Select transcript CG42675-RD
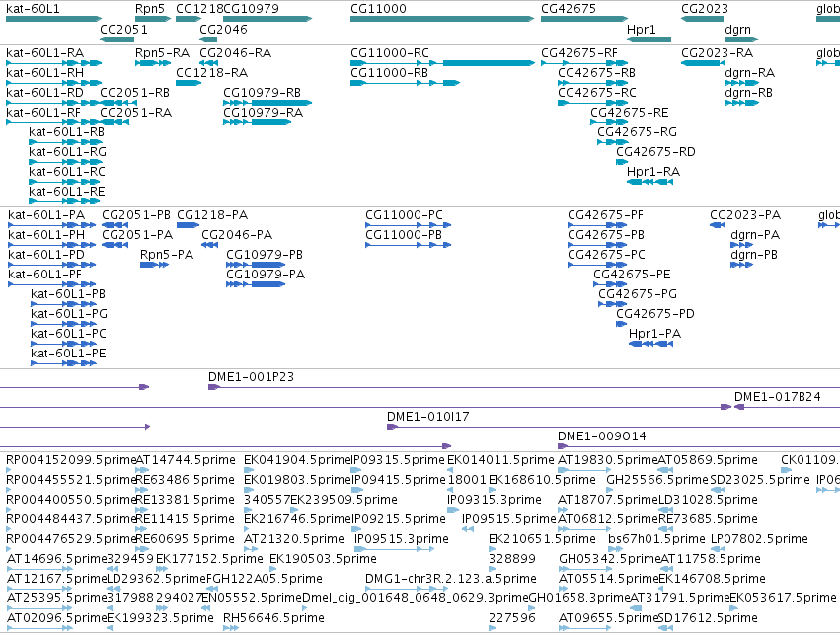The height and width of the screenshot is (633, 840). [x=622, y=162]
